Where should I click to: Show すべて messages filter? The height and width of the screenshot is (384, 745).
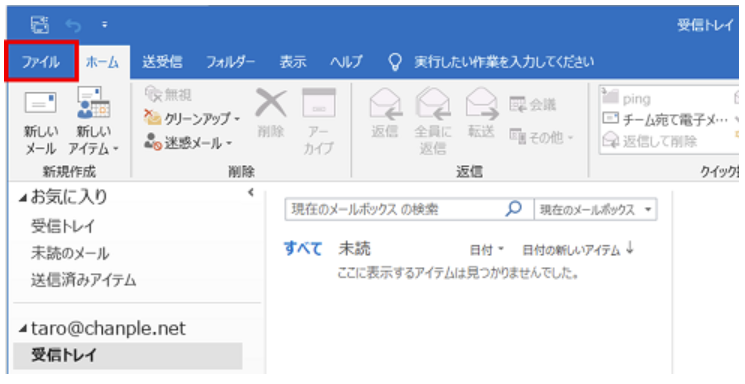[303, 249]
